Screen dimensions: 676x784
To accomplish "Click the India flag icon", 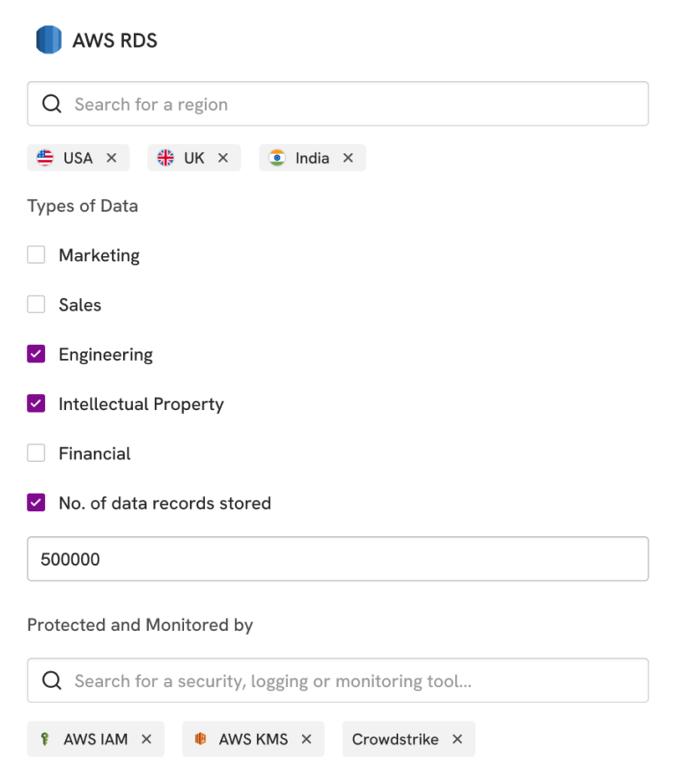I will point(277,158).
